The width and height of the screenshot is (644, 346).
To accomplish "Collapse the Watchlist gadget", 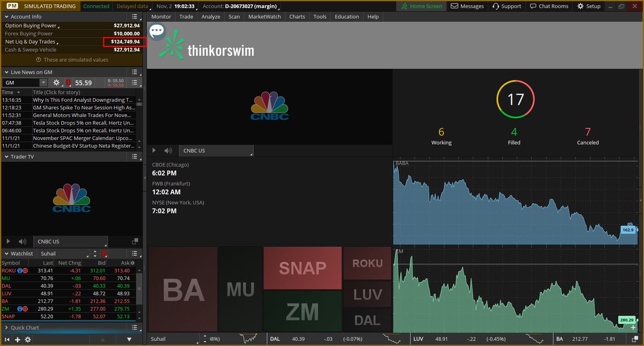I will click(x=6, y=253).
